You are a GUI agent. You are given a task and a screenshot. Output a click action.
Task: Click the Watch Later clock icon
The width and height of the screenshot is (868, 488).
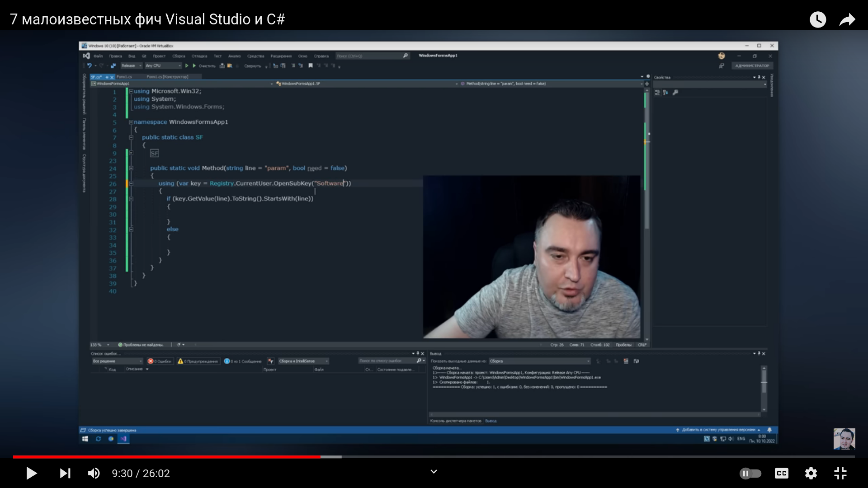[817, 19]
